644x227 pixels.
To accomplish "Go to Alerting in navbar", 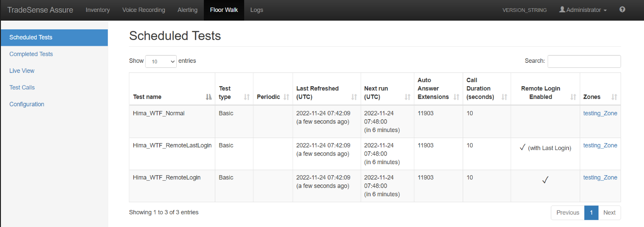I will [x=187, y=10].
